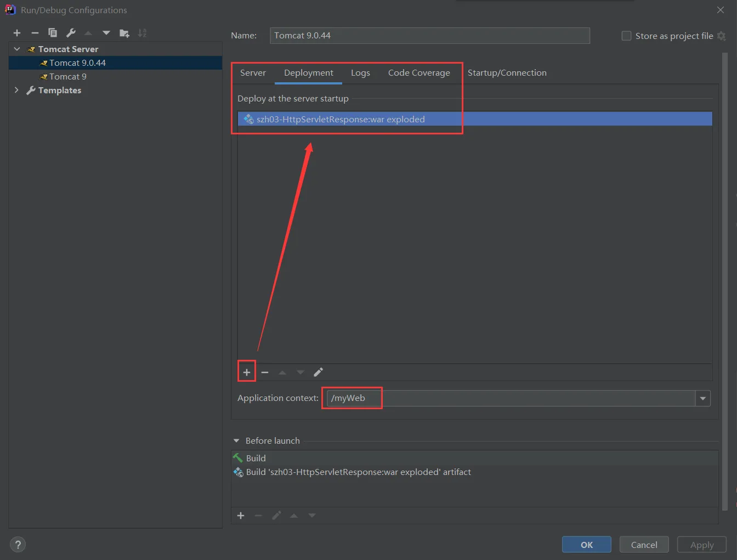This screenshot has height=560, width=737.
Task: Open the Logs tab
Action: click(x=360, y=73)
